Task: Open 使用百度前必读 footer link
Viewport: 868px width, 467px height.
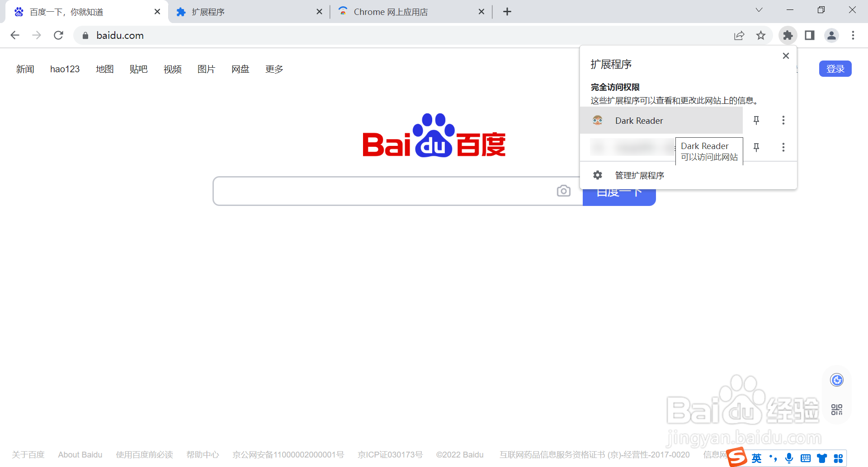Action: coord(144,454)
